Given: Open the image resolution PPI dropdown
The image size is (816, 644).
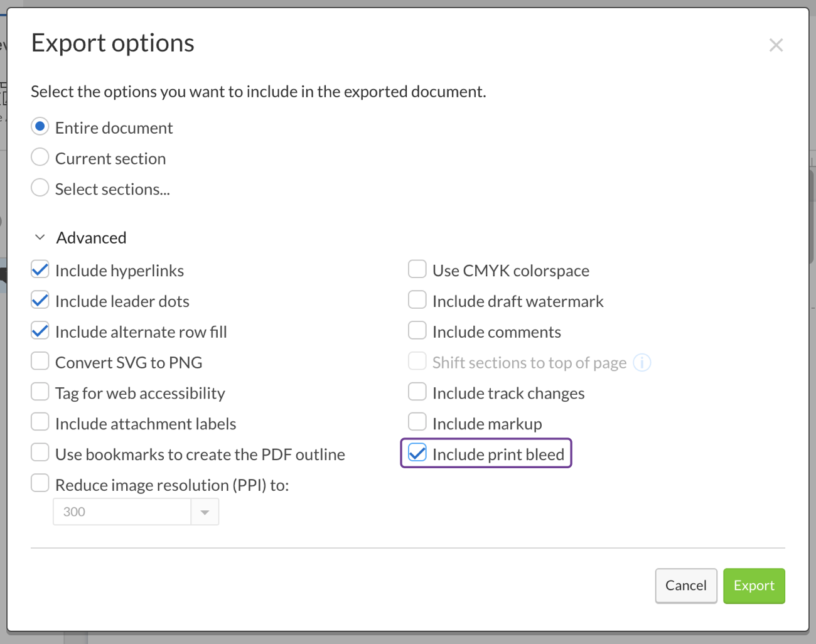Looking at the screenshot, I should [x=205, y=512].
